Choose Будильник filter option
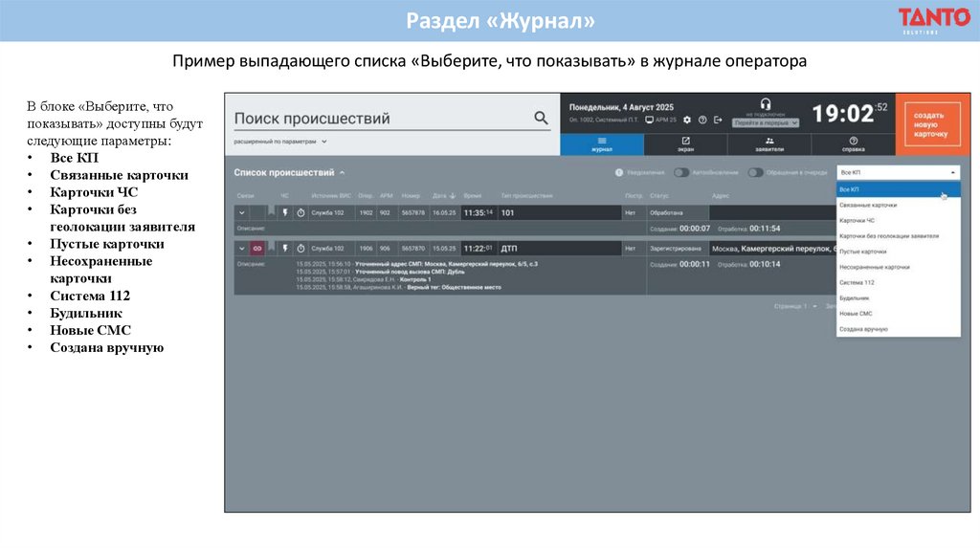The width and height of the screenshot is (980, 549). pyautogui.click(x=898, y=297)
